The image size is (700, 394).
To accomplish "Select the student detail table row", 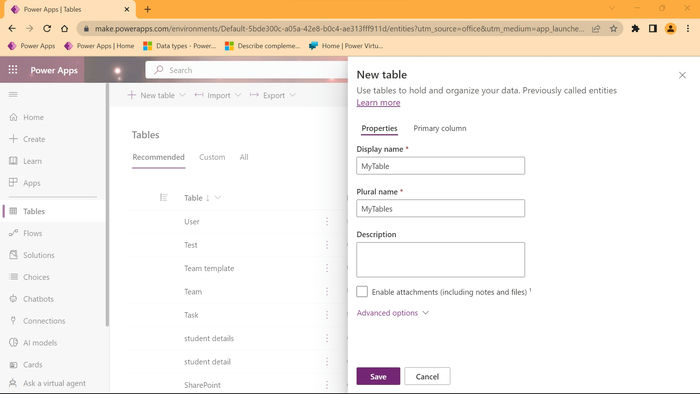I will tap(207, 361).
